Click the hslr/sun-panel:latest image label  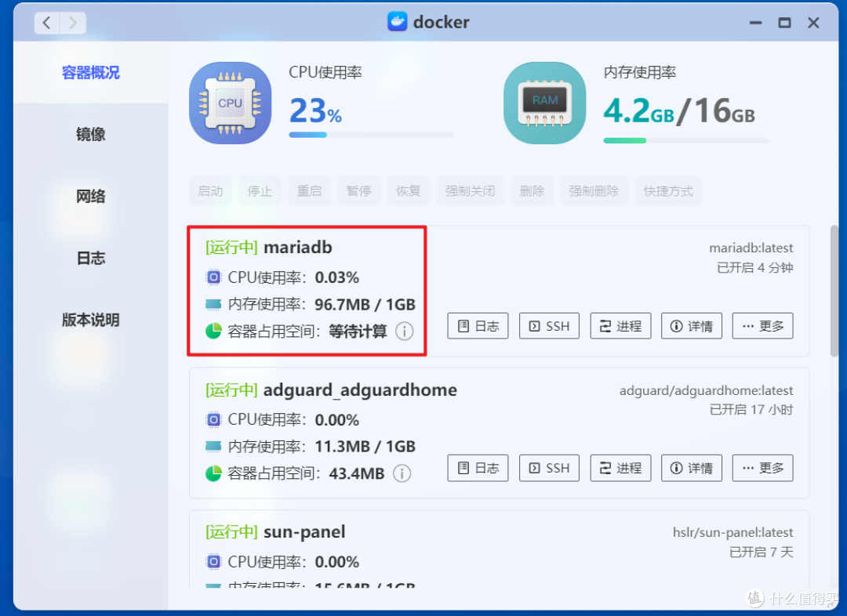732,532
